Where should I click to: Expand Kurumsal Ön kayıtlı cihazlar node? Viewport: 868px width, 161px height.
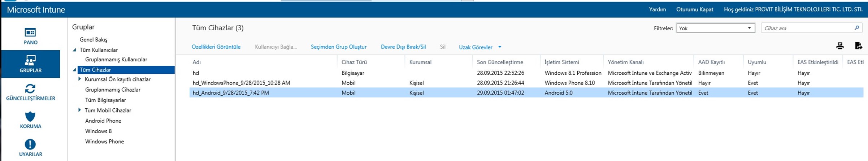point(79,79)
